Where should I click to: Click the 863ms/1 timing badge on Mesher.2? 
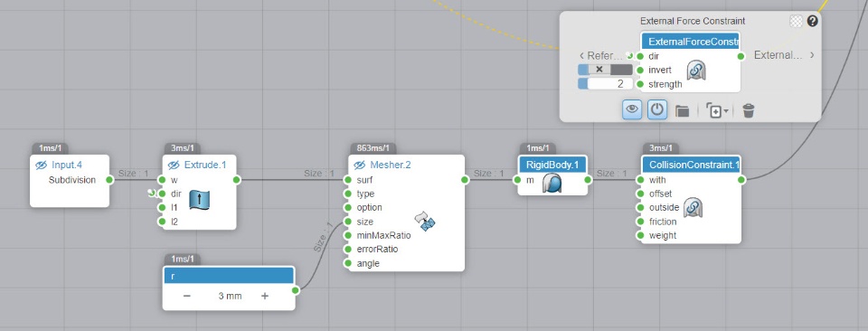click(x=373, y=148)
